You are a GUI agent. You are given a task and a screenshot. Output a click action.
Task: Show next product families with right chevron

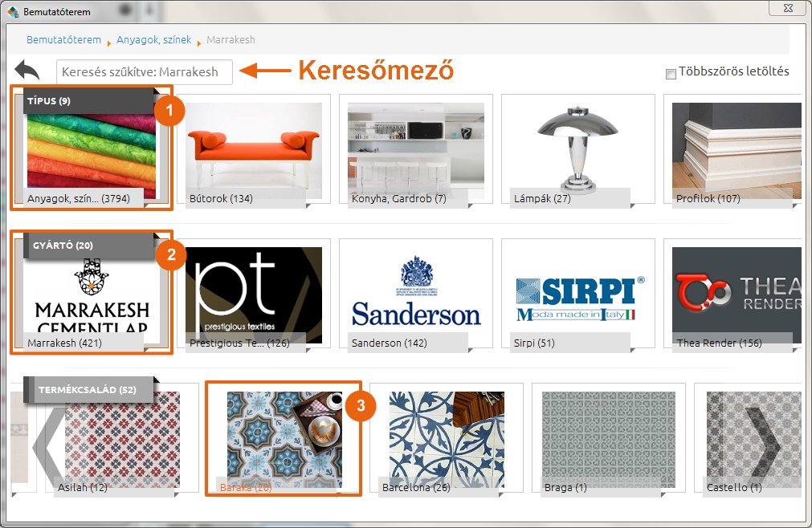[763, 443]
